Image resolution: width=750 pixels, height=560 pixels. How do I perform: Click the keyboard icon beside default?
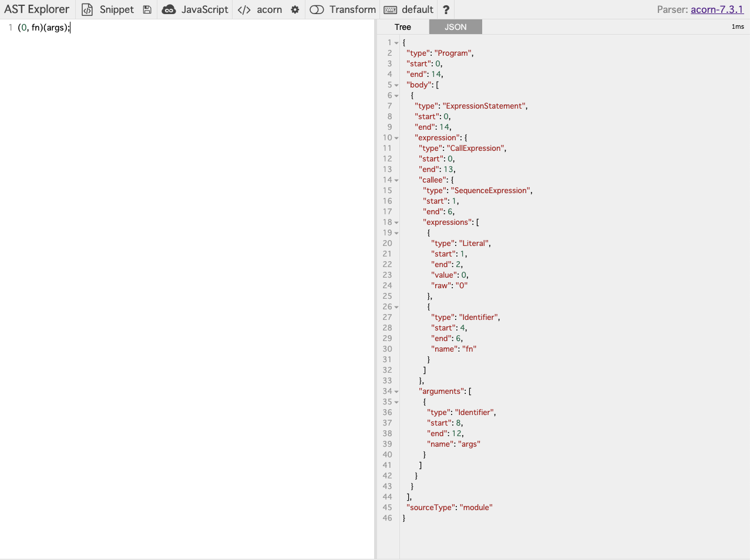pos(390,10)
